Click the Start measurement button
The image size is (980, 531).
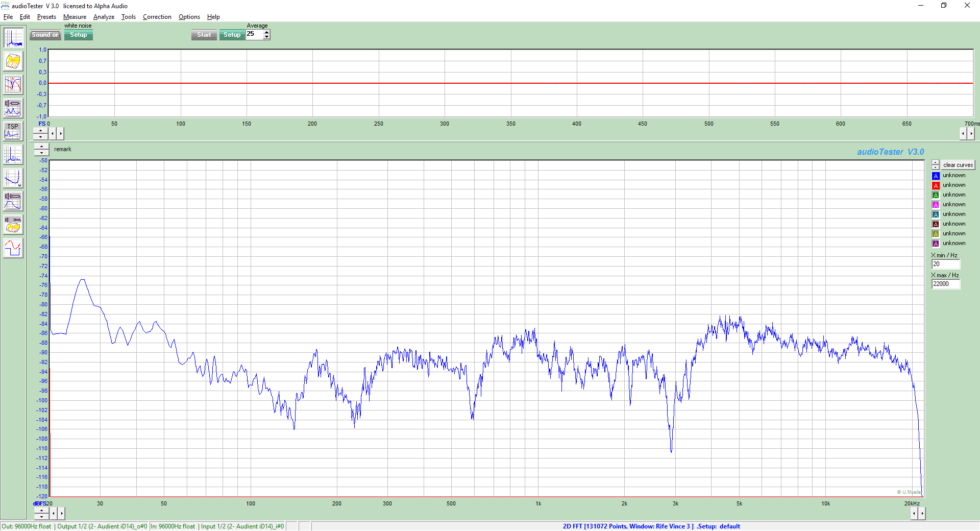tap(204, 35)
